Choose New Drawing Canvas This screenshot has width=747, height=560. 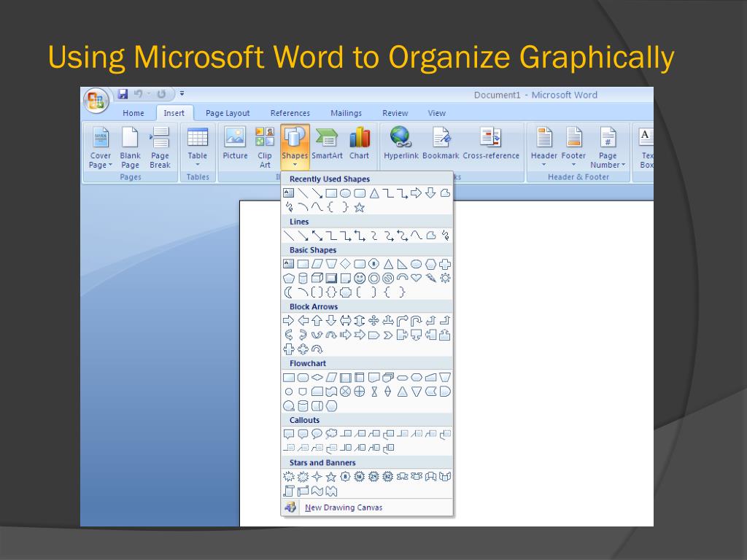coord(367,507)
